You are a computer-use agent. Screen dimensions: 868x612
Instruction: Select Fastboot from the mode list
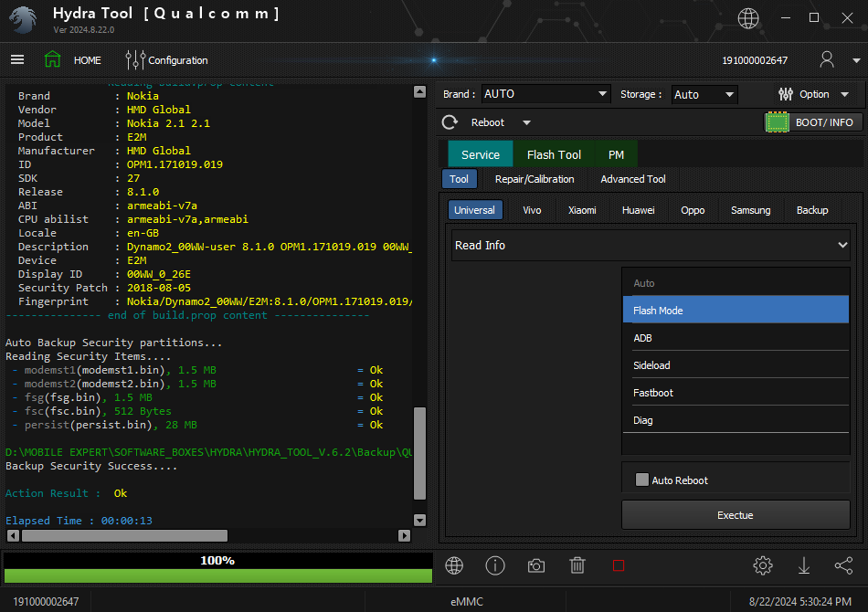point(653,393)
